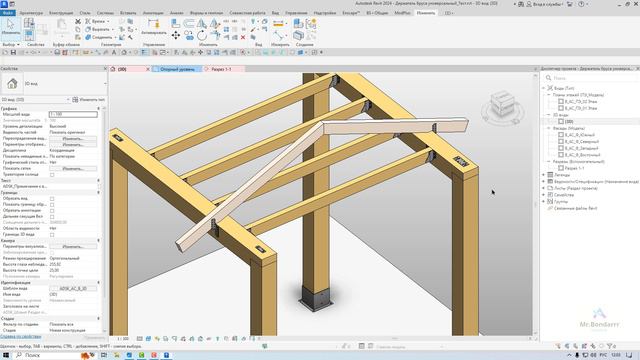Select the {3D} view in project browser
The image size is (640, 360).
569,122
